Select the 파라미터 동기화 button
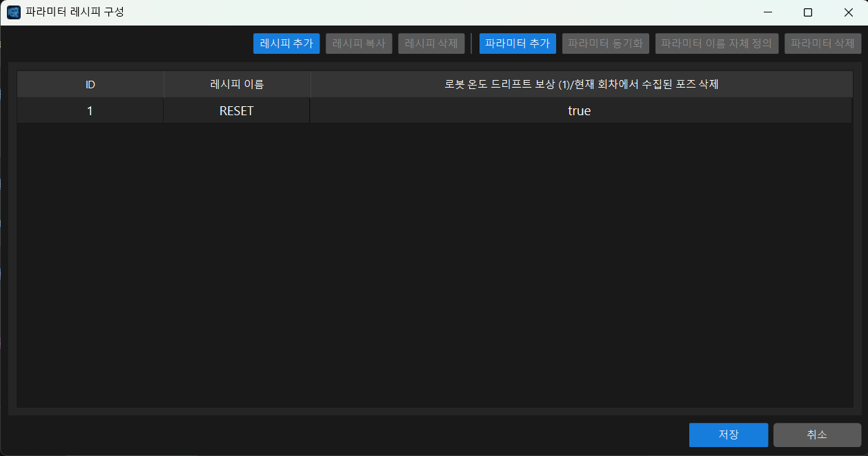The width and height of the screenshot is (868, 456). (x=605, y=43)
